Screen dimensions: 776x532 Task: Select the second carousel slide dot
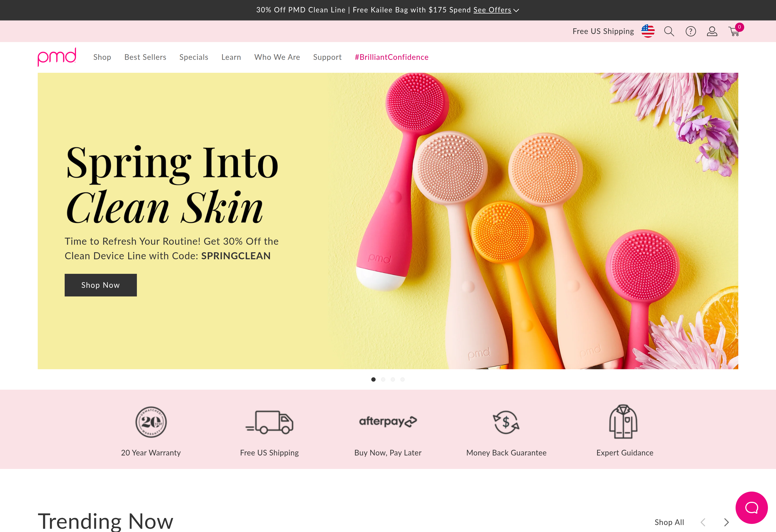[x=383, y=379]
